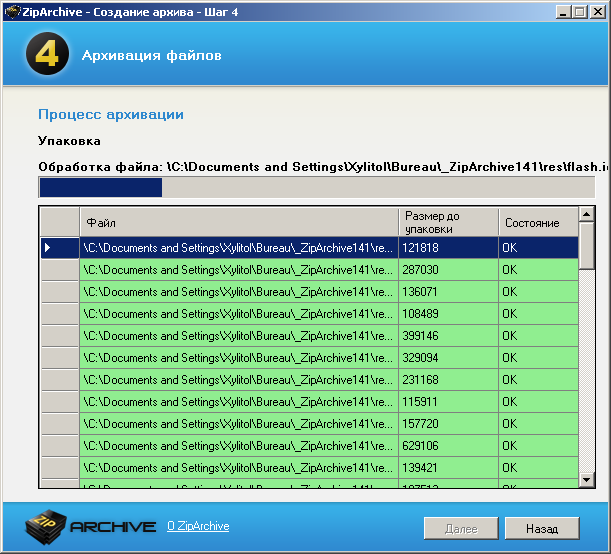Click the ZipArchive title bar app icon

pos(12,12)
